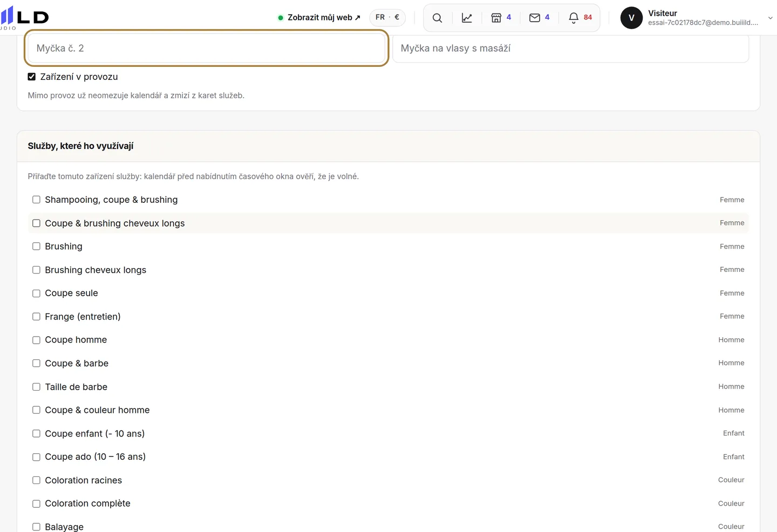Click the Homme label beside Taille de barbe

click(731, 386)
